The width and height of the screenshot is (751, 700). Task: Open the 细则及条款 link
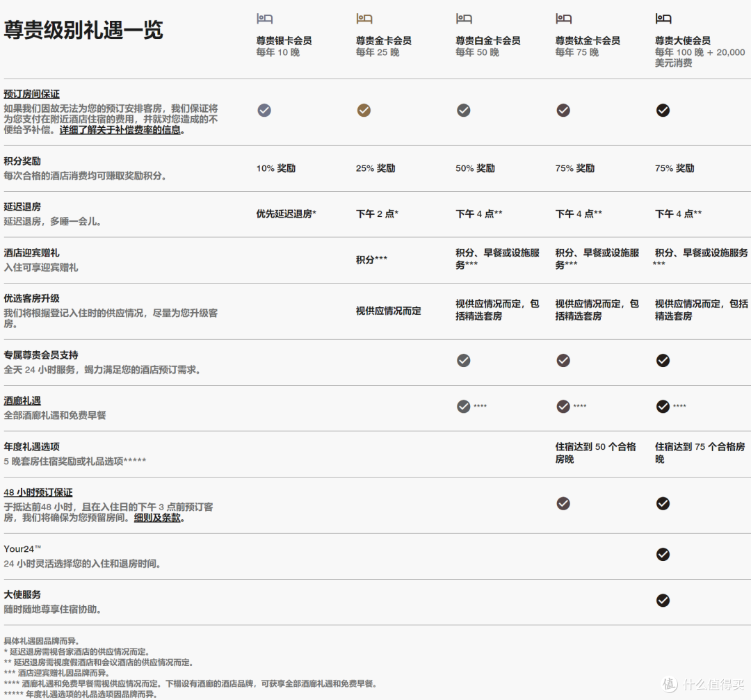click(157, 518)
